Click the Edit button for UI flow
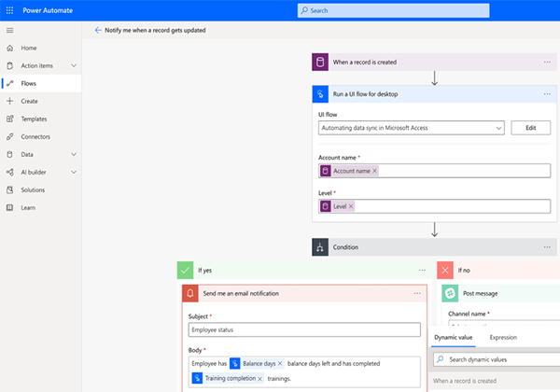The image size is (560, 392). coord(530,128)
